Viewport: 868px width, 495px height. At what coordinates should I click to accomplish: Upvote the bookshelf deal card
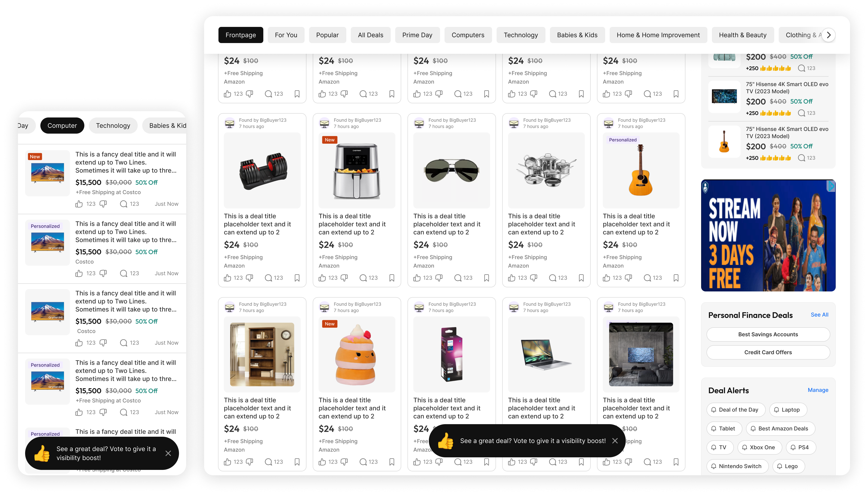[x=228, y=462]
